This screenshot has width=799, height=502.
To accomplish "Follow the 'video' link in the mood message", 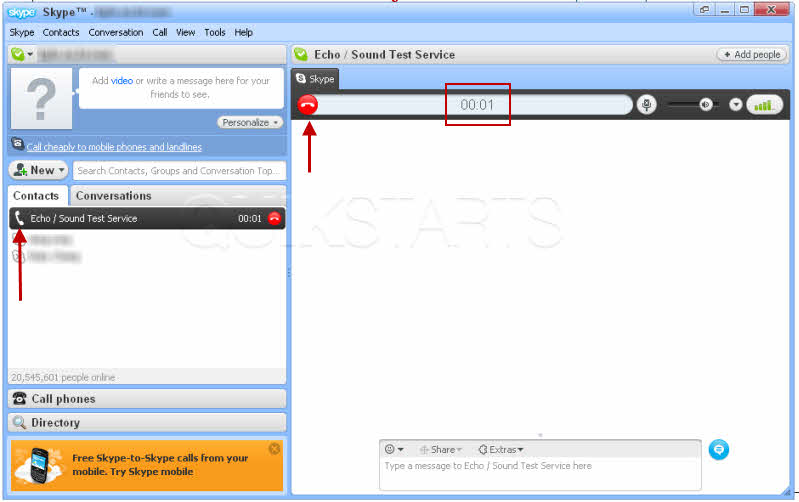I will [x=122, y=81].
